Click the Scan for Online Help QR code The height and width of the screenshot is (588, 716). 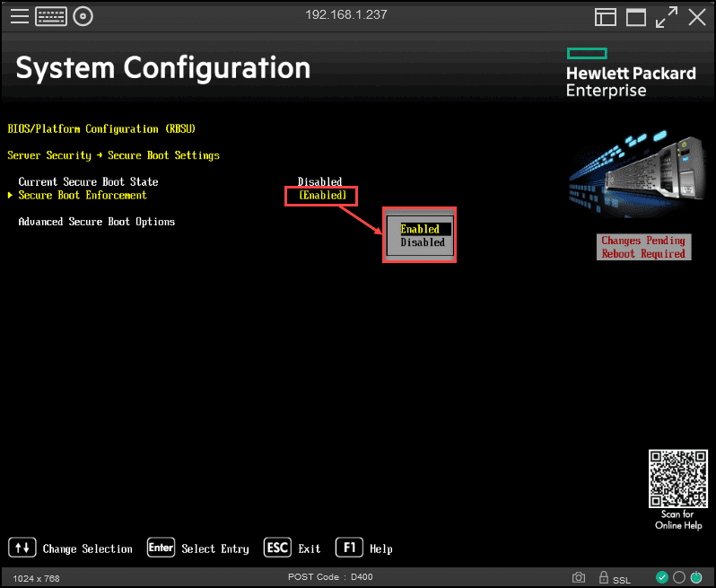click(678, 478)
